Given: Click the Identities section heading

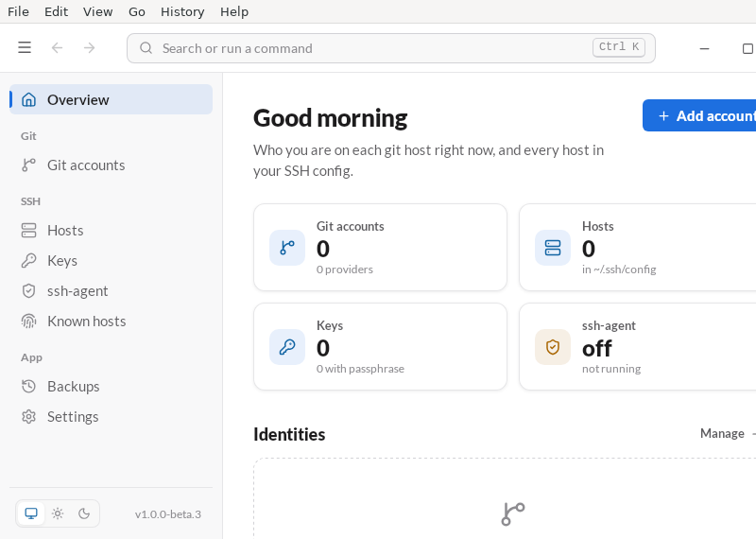Looking at the screenshot, I should (289, 434).
